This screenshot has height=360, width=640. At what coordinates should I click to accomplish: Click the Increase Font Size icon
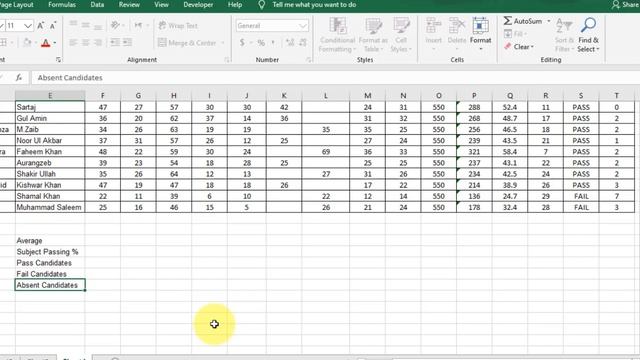tap(40, 26)
